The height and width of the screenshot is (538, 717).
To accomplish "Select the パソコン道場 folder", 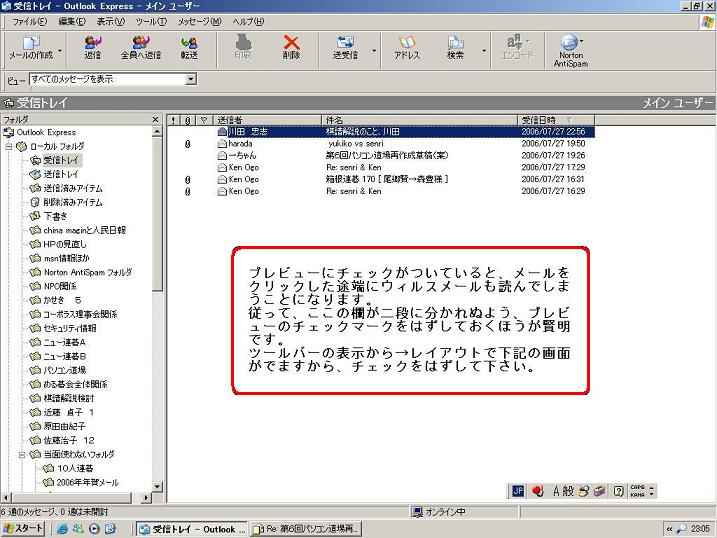I will 64,371.
